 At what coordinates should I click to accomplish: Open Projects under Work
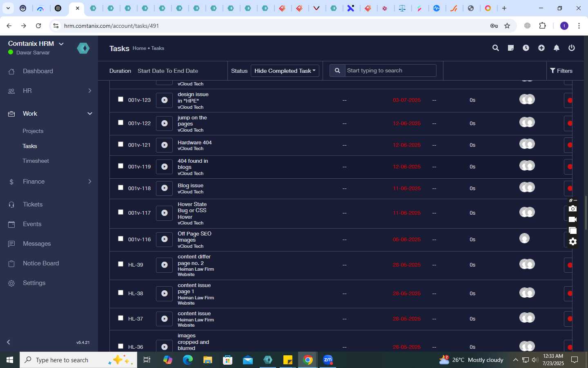click(x=33, y=131)
